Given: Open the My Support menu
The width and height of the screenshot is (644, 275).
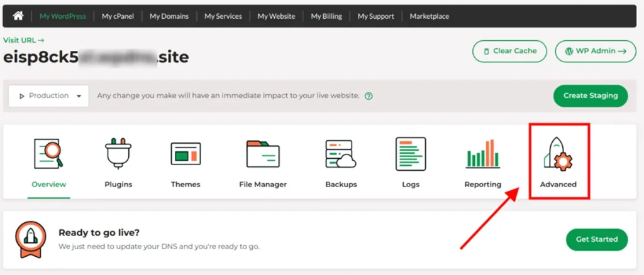Looking at the screenshot, I should click(x=376, y=16).
